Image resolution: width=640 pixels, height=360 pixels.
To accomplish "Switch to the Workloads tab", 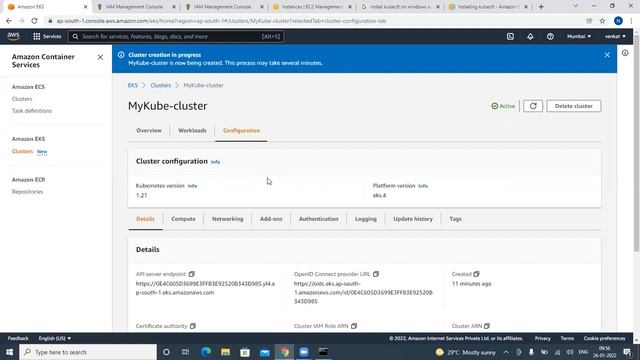I will 192,131.
